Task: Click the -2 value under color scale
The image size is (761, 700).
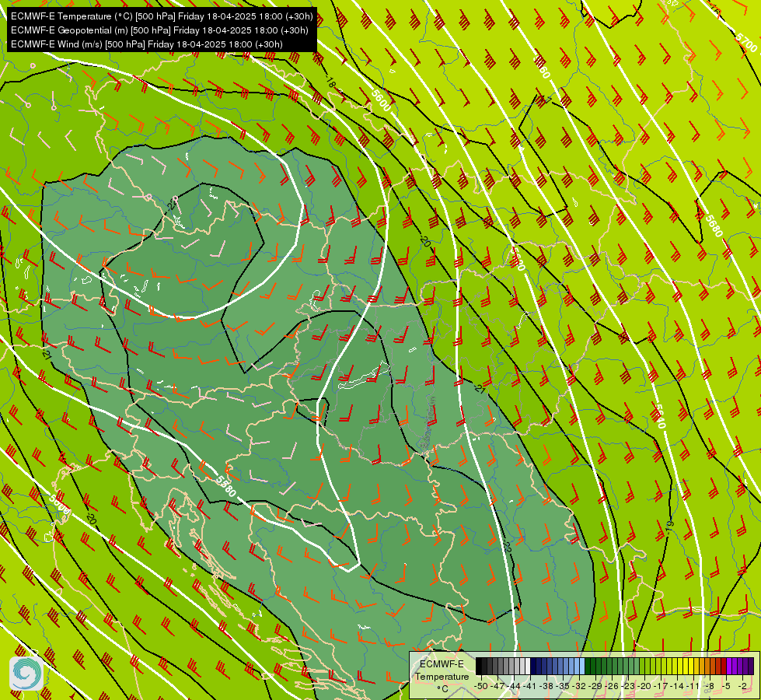Action: pos(742,686)
